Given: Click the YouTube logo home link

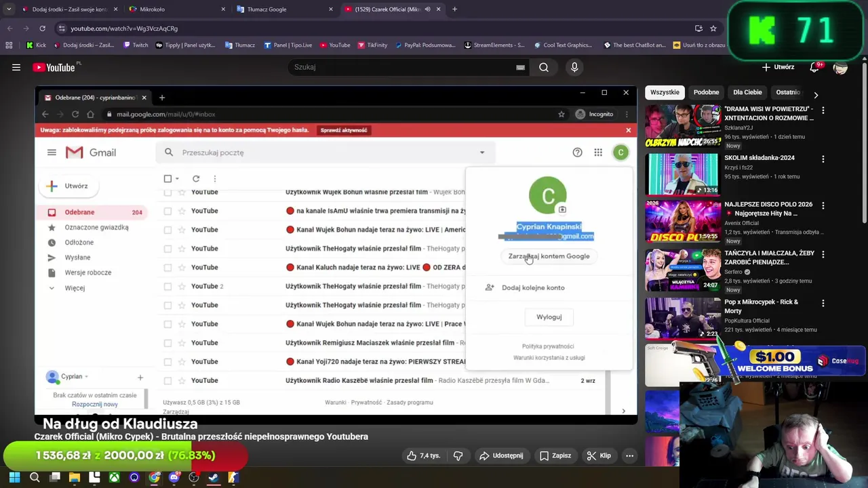Looking at the screenshot, I should pos(54,67).
